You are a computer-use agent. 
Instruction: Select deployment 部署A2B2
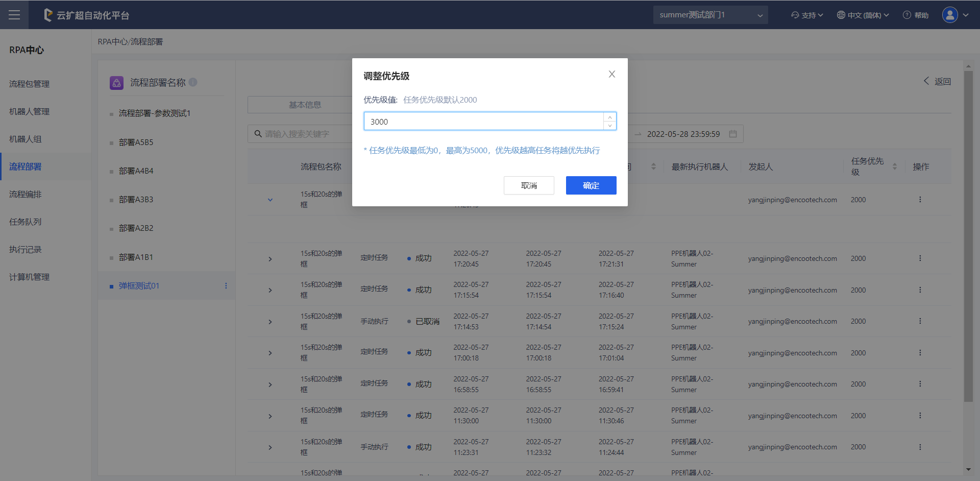(136, 228)
